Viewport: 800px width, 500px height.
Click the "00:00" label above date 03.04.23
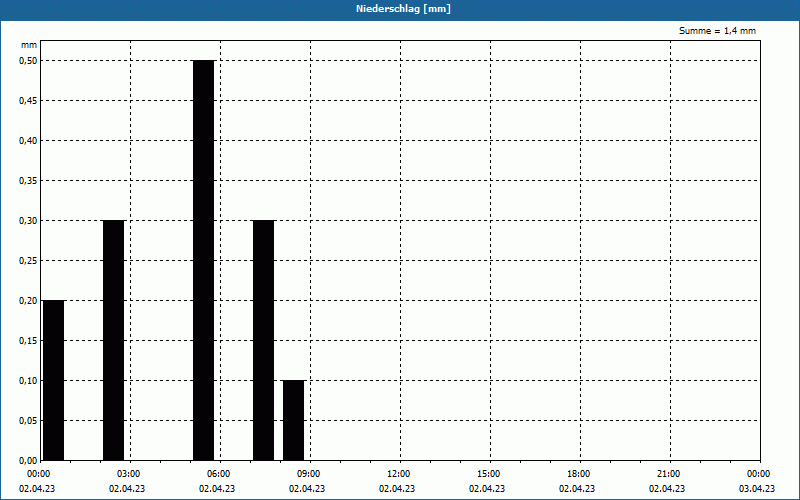pos(758,474)
